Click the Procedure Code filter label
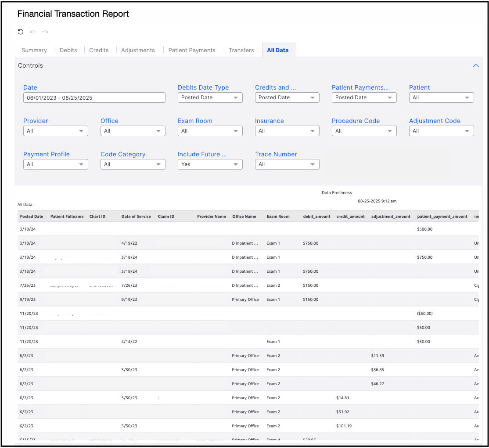The width and height of the screenshot is (489, 448). point(356,121)
